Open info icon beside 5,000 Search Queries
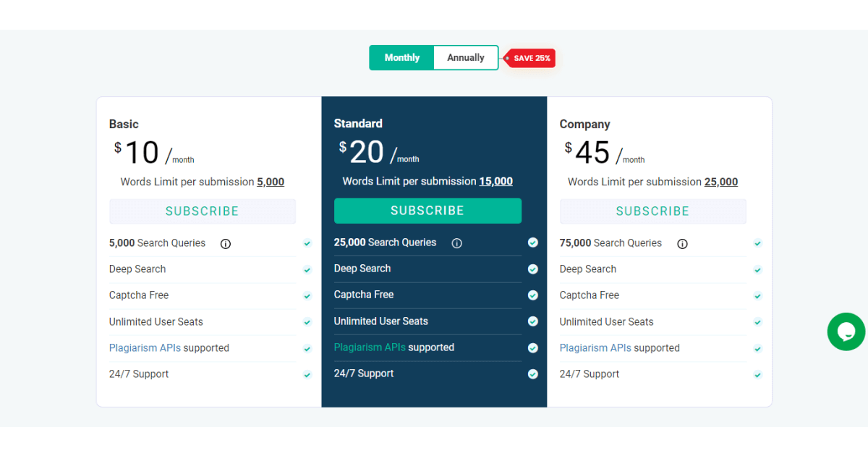The height and width of the screenshot is (456, 868). (x=226, y=244)
